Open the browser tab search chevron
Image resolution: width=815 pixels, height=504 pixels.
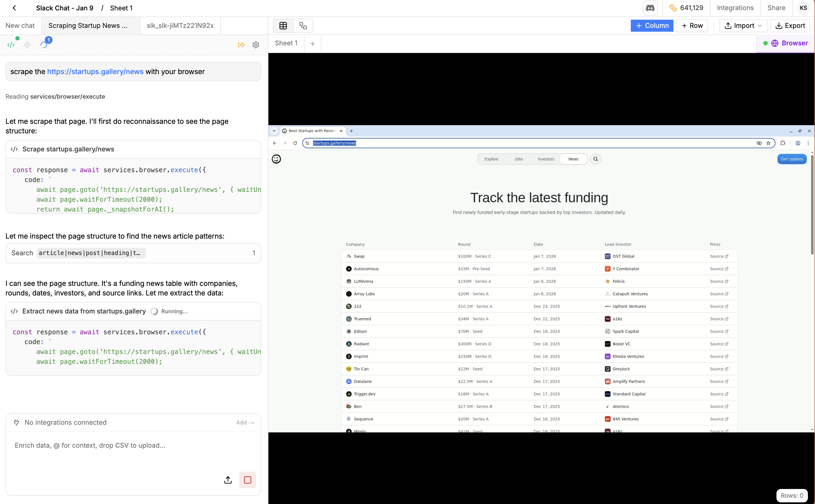point(274,131)
